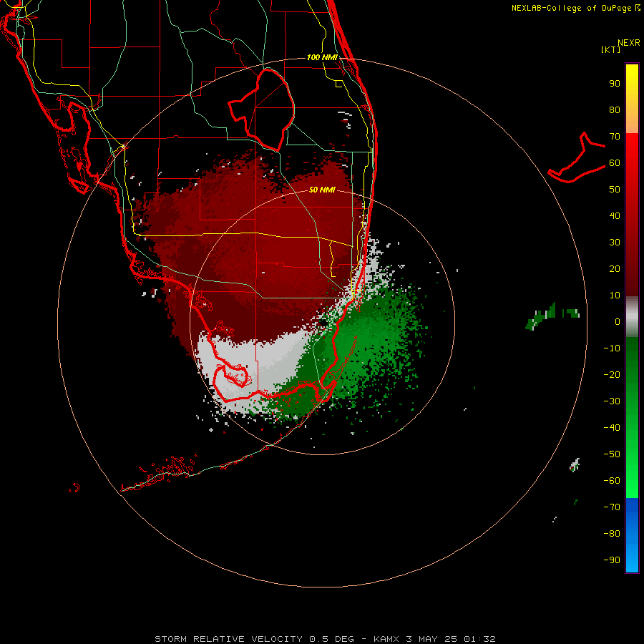Click the -80 value on the velocity scale
The image size is (644, 644).
click(x=612, y=534)
